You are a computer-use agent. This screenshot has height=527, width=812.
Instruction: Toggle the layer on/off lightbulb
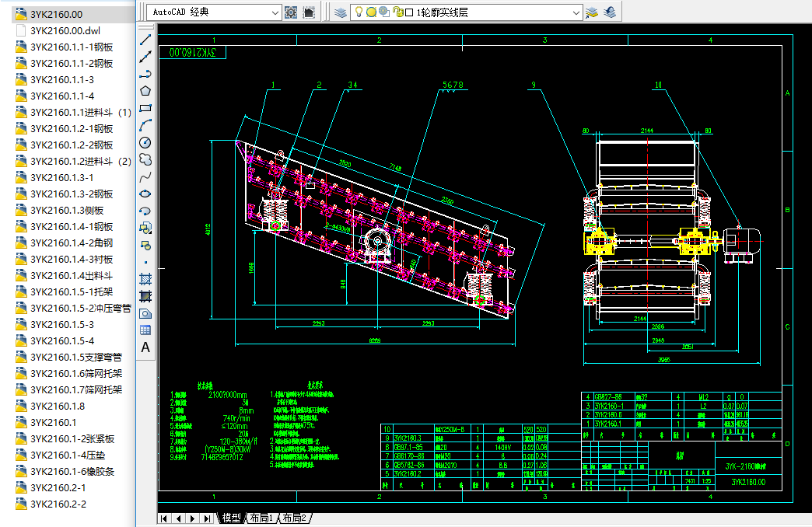[x=359, y=12]
